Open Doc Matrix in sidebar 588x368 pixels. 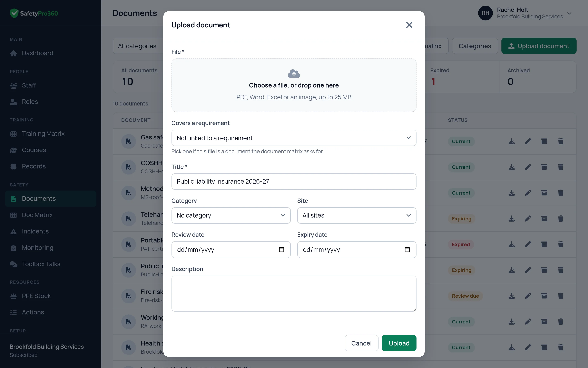(x=51, y=215)
